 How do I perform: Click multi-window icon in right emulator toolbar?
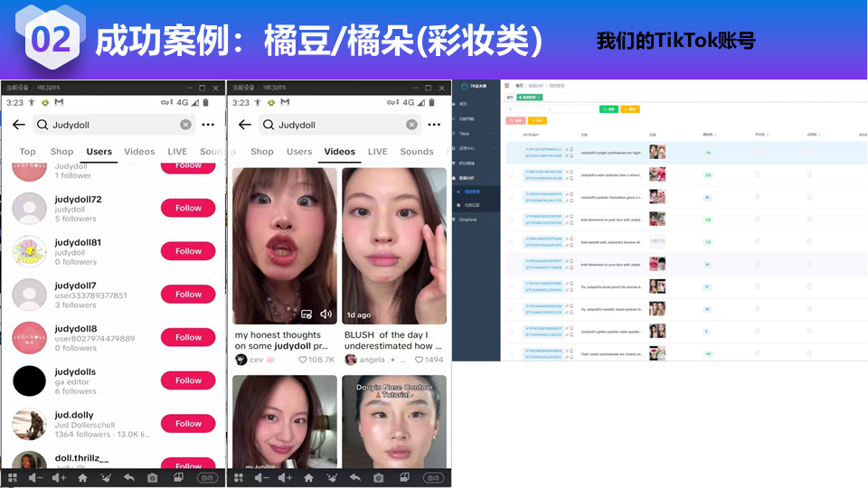405,477
